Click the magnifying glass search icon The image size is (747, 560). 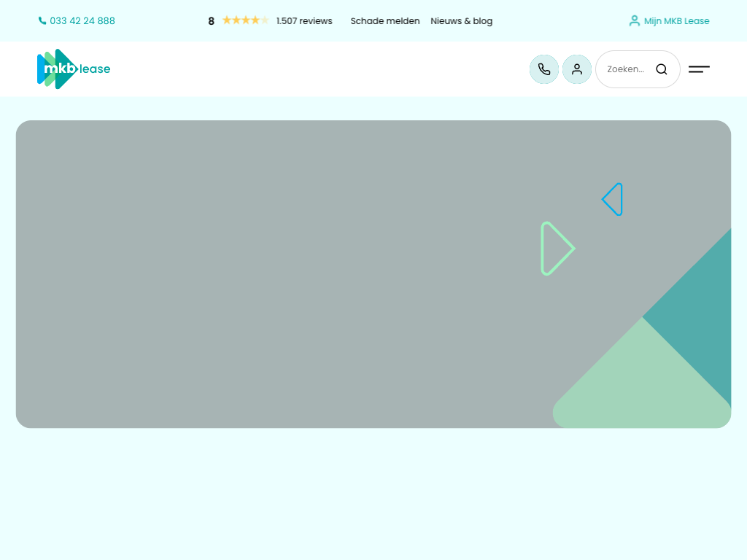pyautogui.click(x=662, y=69)
